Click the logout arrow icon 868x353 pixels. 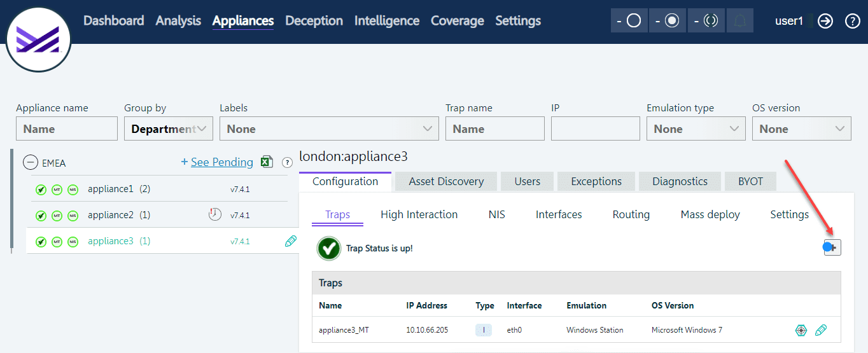click(x=825, y=21)
